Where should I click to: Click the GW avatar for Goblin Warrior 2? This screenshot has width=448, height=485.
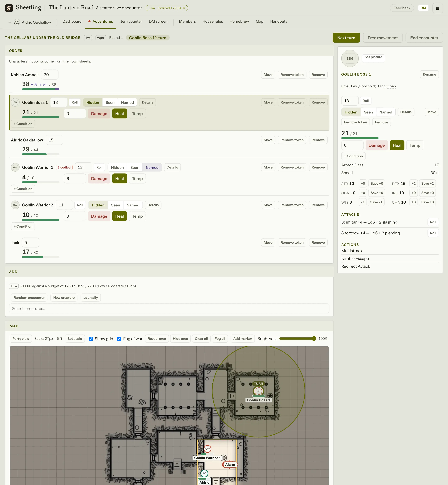pyautogui.click(x=15, y=205)
